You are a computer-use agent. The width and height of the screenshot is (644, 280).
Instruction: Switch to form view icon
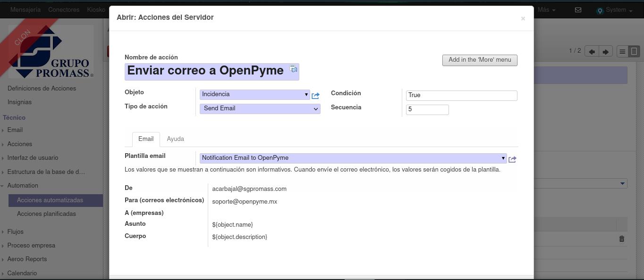(634, 51)
